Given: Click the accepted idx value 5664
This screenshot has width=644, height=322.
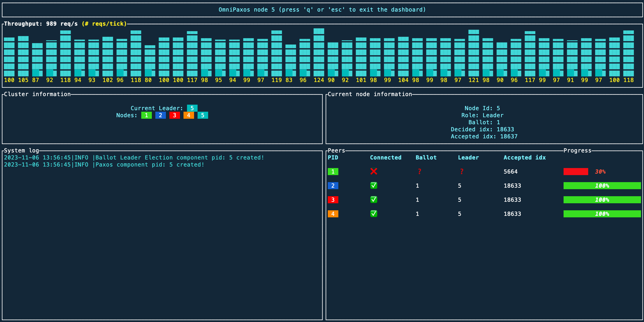Looking at the screenshot, I should pyautogui.click(x=511, y=172).
